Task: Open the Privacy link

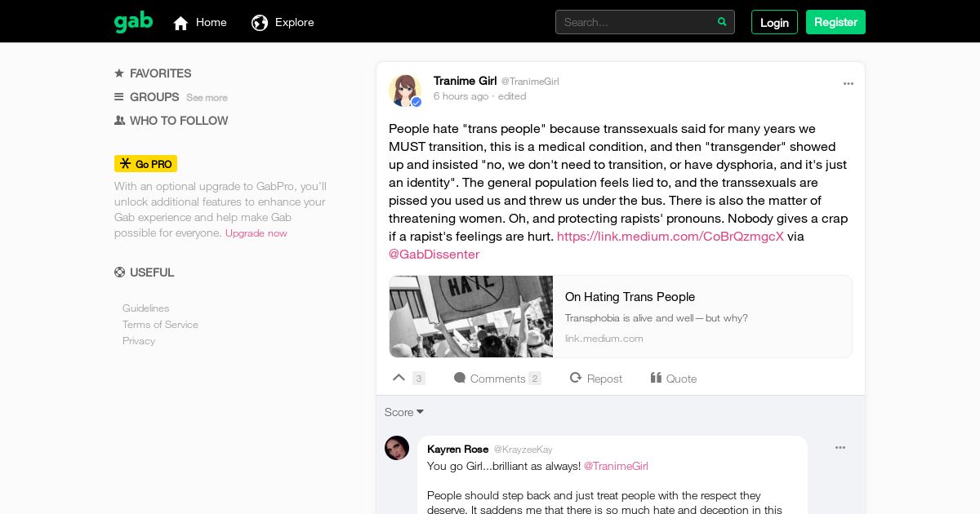Action: point(139,341)
